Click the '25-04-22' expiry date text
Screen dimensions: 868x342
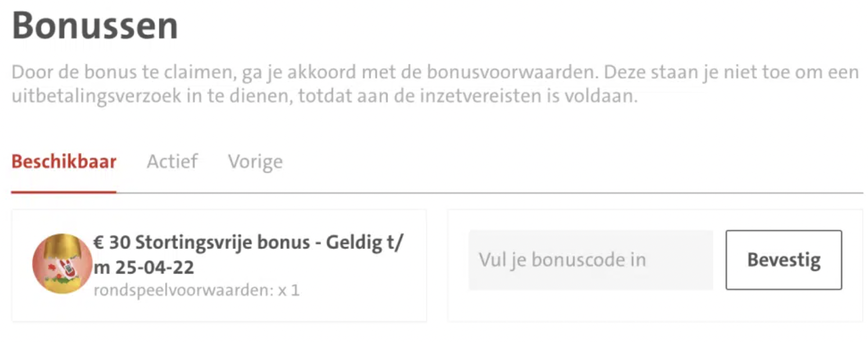(x=155, y=267)
